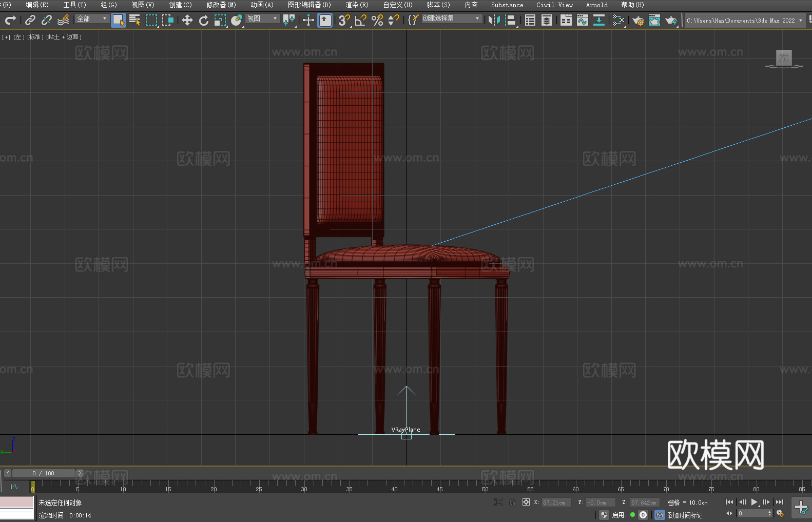Open the 渲染(R) menu
Viewport: 812px width, 522px height.
click(x=357, y=5)
